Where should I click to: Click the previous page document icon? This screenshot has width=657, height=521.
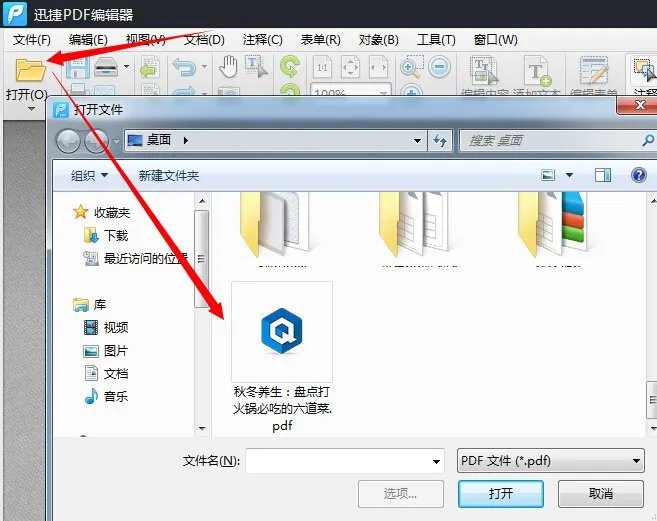coord(150,67)
